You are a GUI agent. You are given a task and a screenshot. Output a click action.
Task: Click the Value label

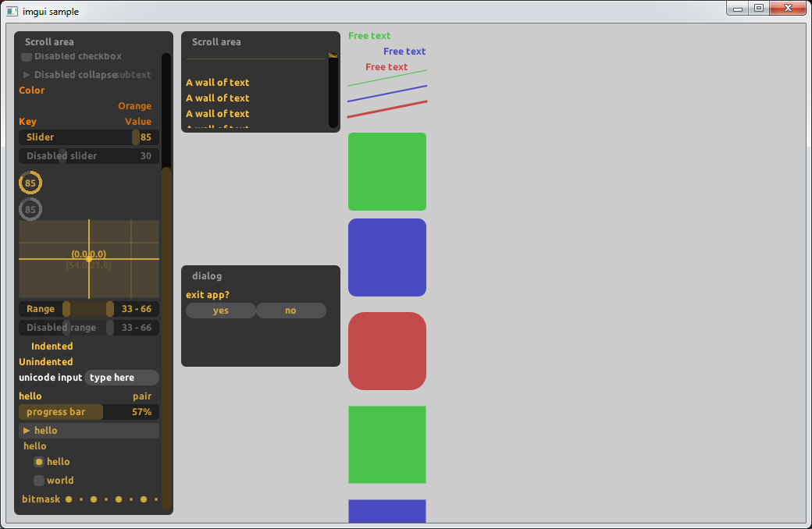137,122
